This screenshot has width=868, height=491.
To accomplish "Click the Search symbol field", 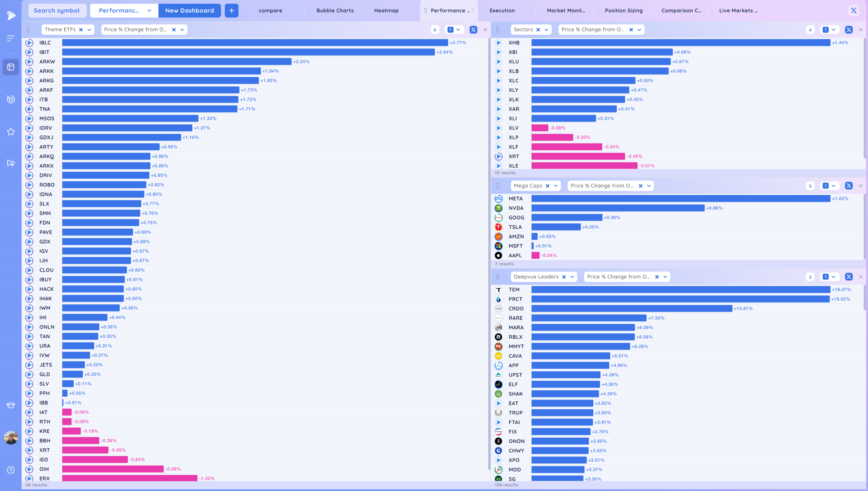I will coord(57,10).
